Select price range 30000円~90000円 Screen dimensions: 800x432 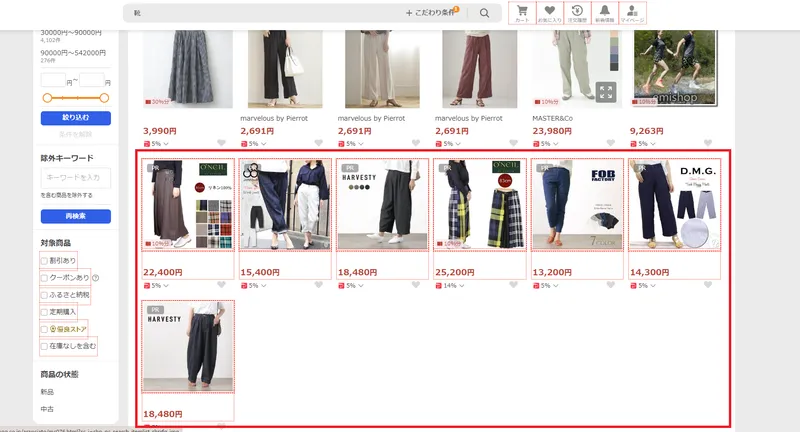pyautogui.click(x=71, y=33)
